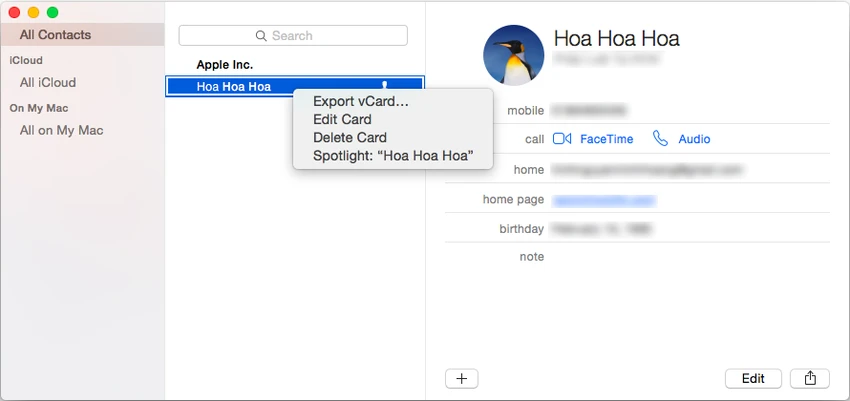Select Spotlight: "Hoa Hoa Hoa" menu entry
850x401 pixels.
pos(392,156)
